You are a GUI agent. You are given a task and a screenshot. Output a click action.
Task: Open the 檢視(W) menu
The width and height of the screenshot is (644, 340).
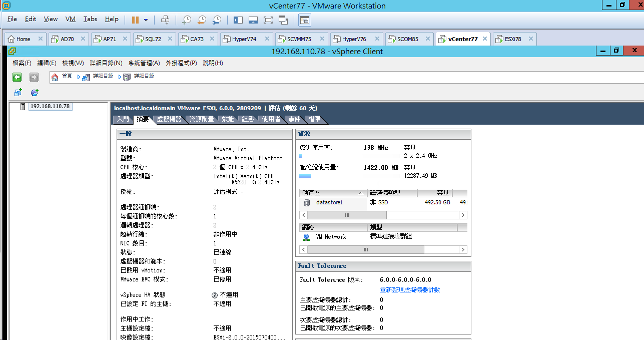tap(73, 63)
